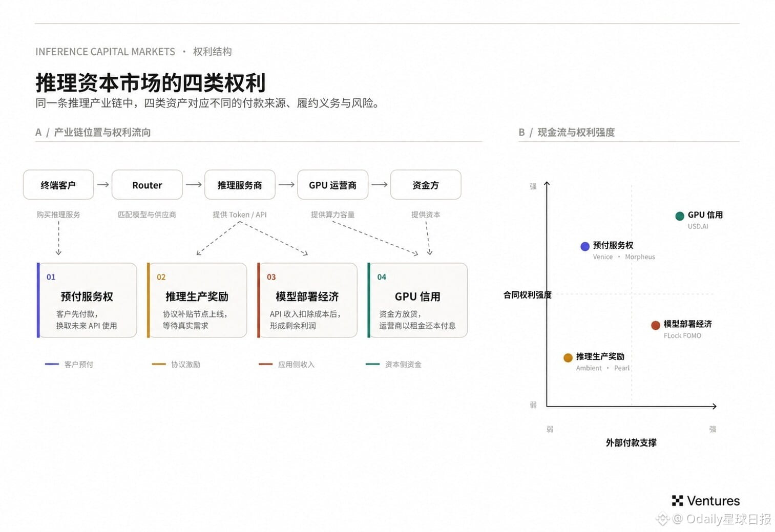Click the 协议激励 legend line

(x=159, y=364)
